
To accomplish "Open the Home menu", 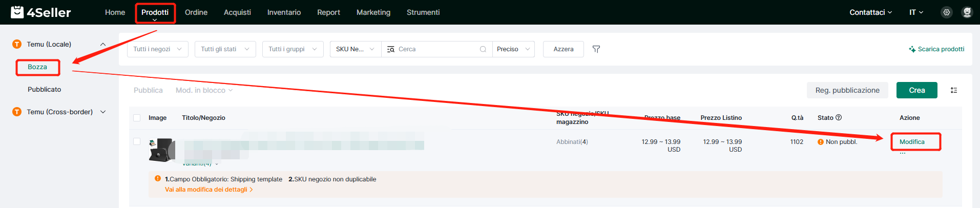I will point(115,12).
